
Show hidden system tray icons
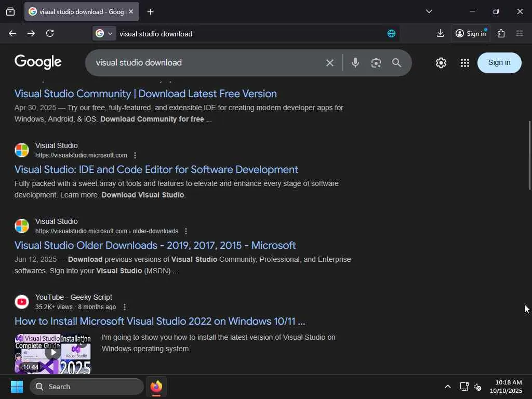(447, 387)
